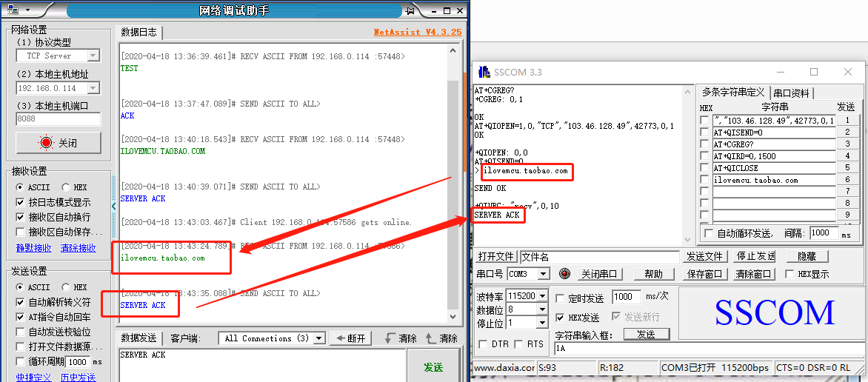Click the 停止发送 button
Screen dimensions: 868x382
coord(755,256)
